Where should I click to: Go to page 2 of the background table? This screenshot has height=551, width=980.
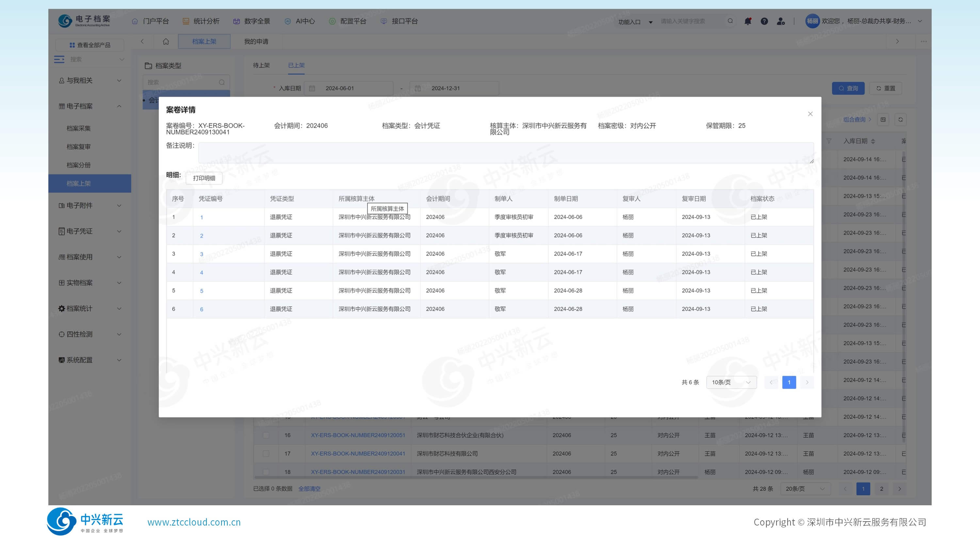[x=881, y=489]
